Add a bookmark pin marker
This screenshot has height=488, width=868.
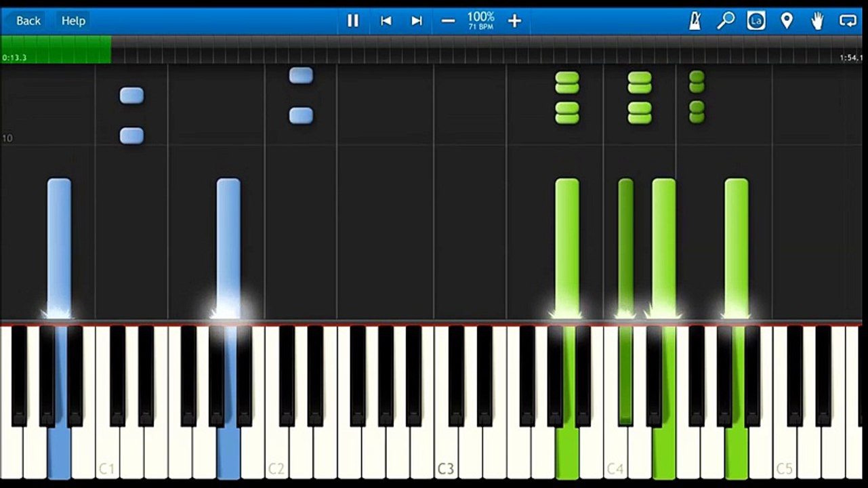787,21
